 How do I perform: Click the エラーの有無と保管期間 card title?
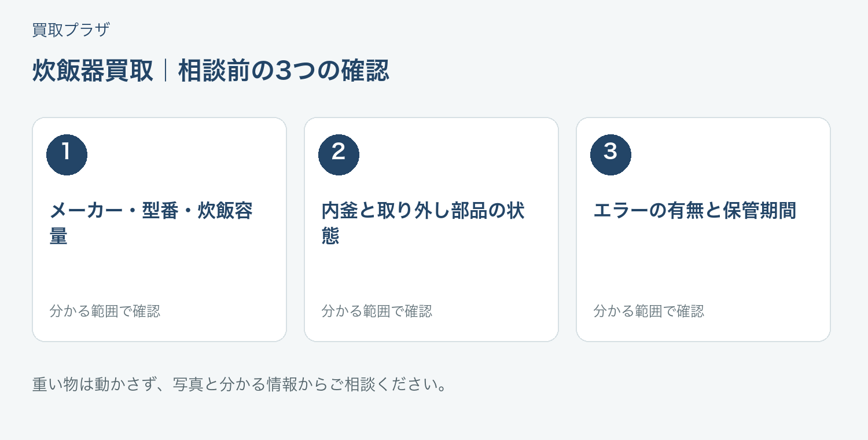(x=695, y=211)
